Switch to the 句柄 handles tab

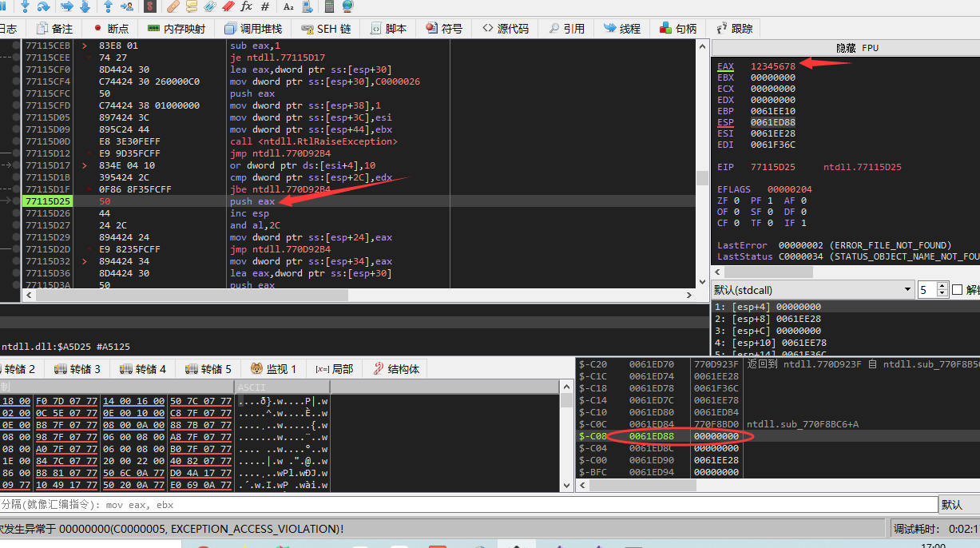[x=679, y=28]
